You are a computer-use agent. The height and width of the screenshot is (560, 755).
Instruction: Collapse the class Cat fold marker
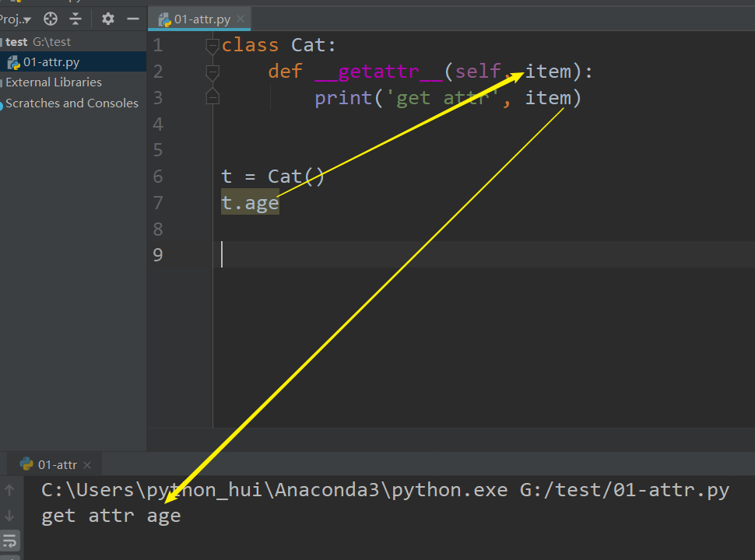point(212,45)
